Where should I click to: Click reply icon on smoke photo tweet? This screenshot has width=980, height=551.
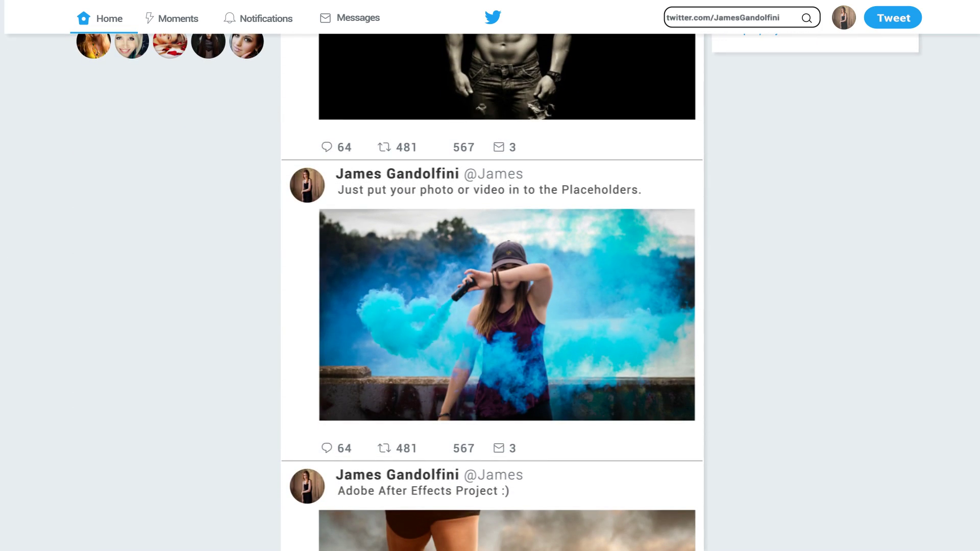[x=327, y=448]
